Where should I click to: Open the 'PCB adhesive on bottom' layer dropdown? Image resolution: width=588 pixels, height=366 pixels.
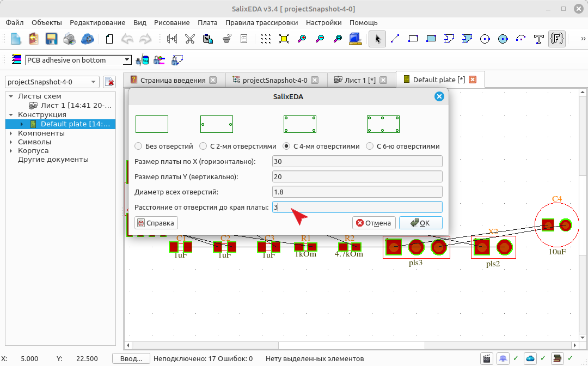click(x=78, y=60)
